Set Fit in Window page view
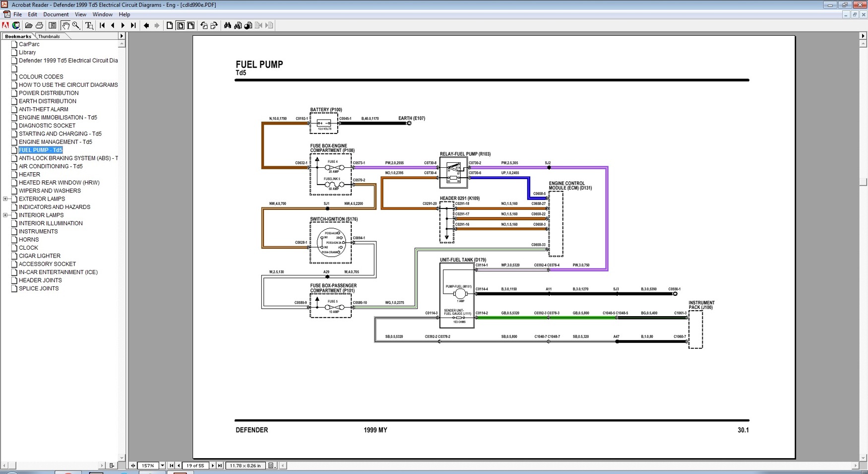This screenshot has width=868, height=474. point(181,25)
